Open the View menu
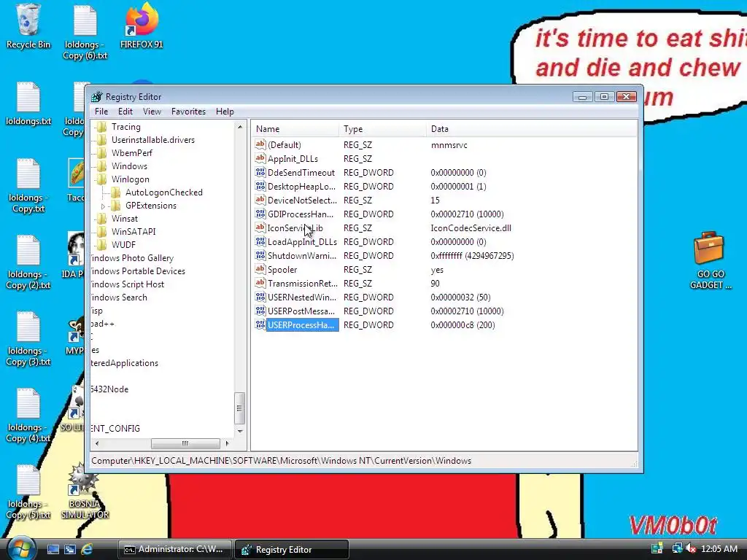 [152, 112]
